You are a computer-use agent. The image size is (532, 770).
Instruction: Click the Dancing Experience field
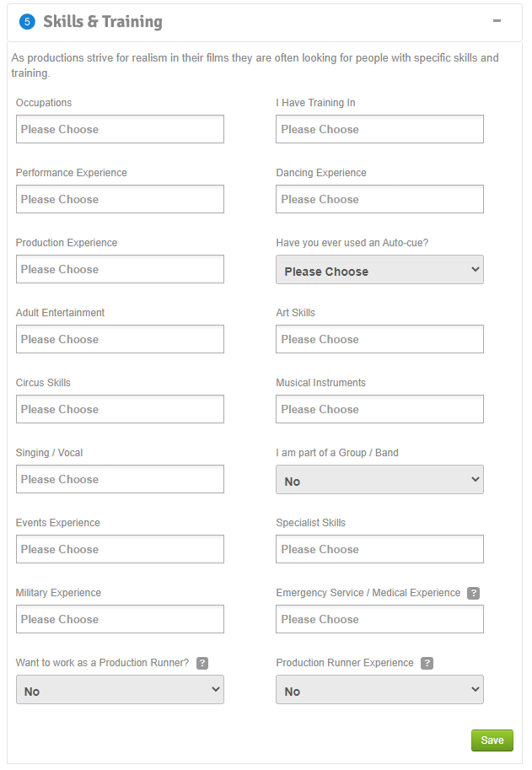(x=379, y=199)
